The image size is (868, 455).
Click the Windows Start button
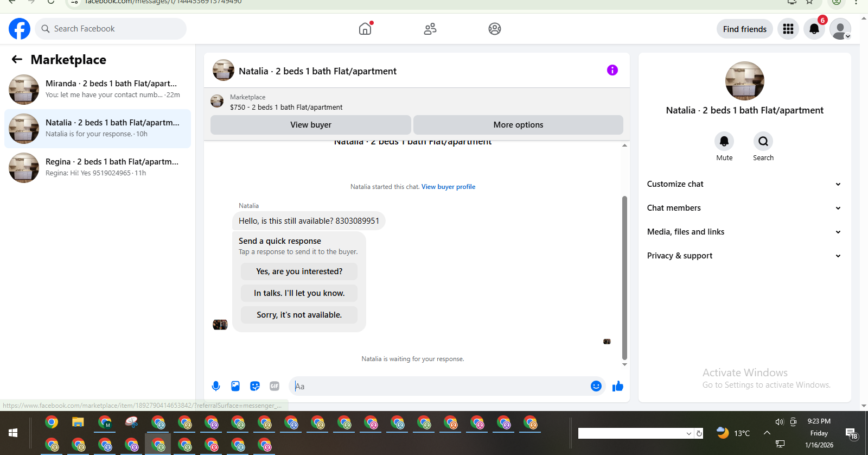tap(13, 433)
